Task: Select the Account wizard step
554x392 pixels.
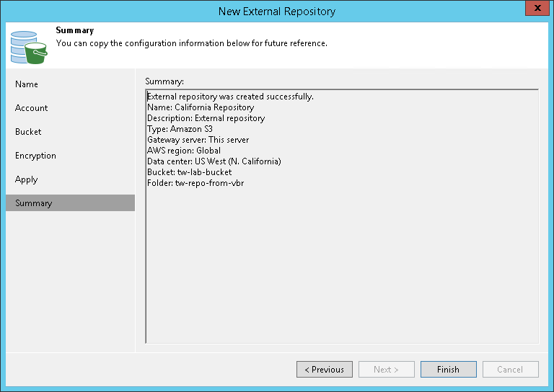Action: point(32,108)
